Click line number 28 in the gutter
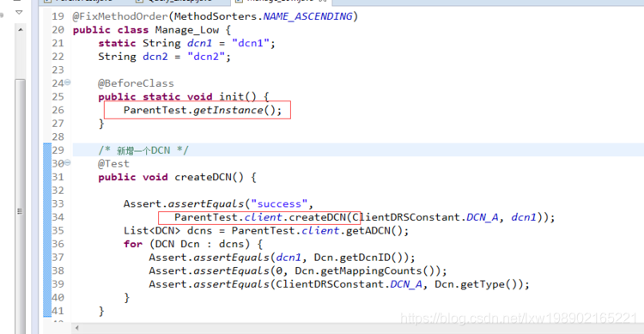This screenshot has width=644, height=334. click(58, 137)
